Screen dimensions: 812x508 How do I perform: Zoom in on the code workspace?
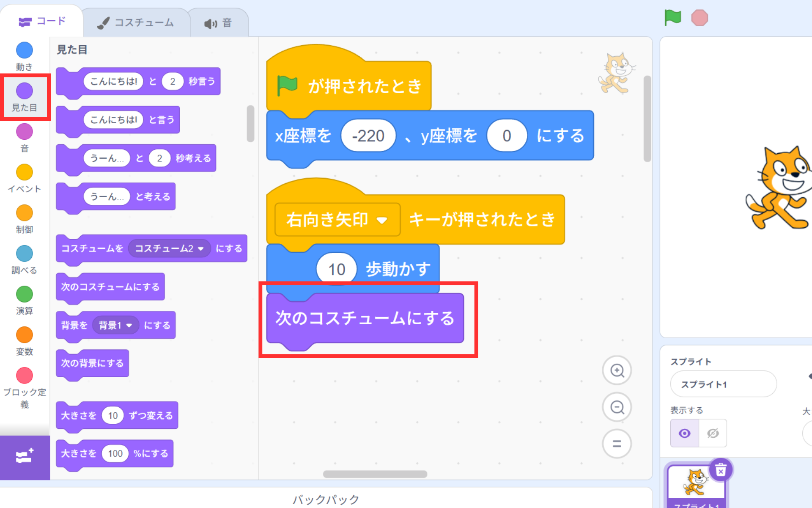(617, 370)
